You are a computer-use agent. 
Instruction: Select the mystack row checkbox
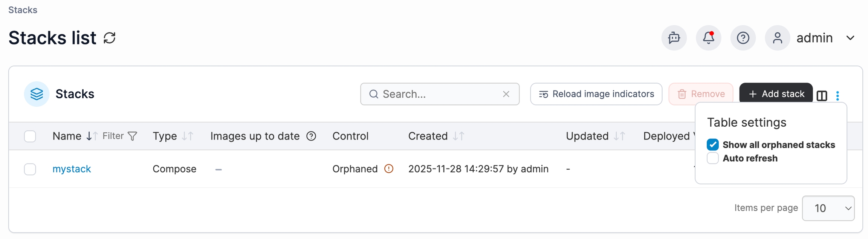30,169
